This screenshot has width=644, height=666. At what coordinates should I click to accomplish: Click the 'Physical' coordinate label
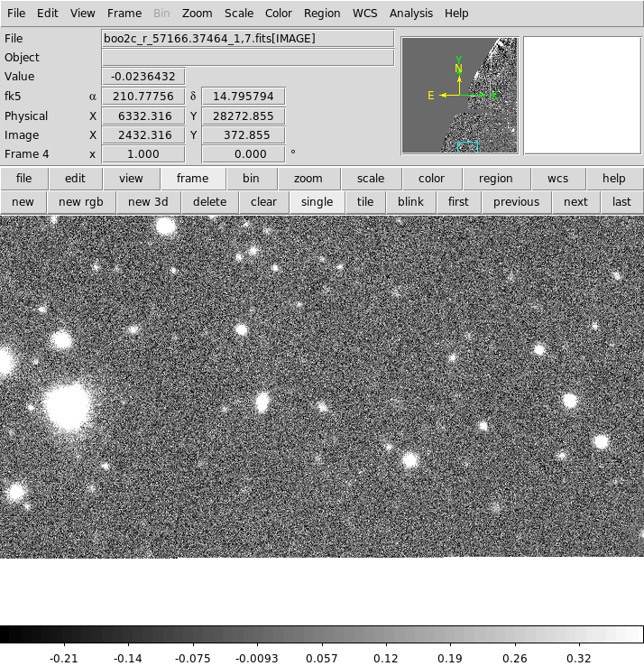26,116
